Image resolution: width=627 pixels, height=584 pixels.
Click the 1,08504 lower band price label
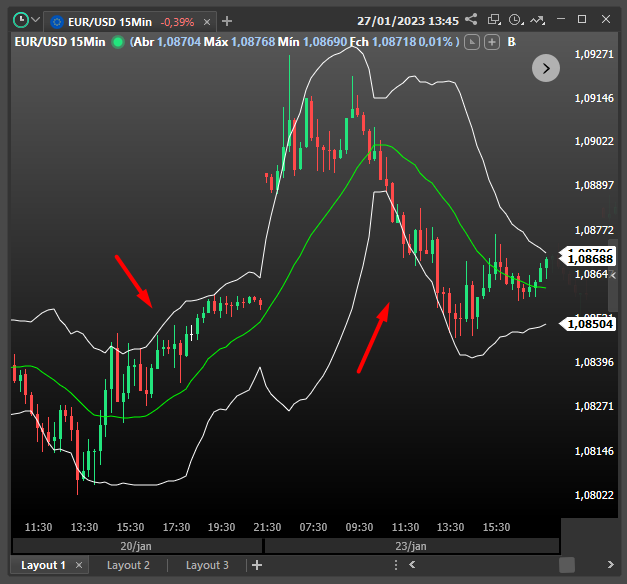pyautogui.click(x=588, y=323)
